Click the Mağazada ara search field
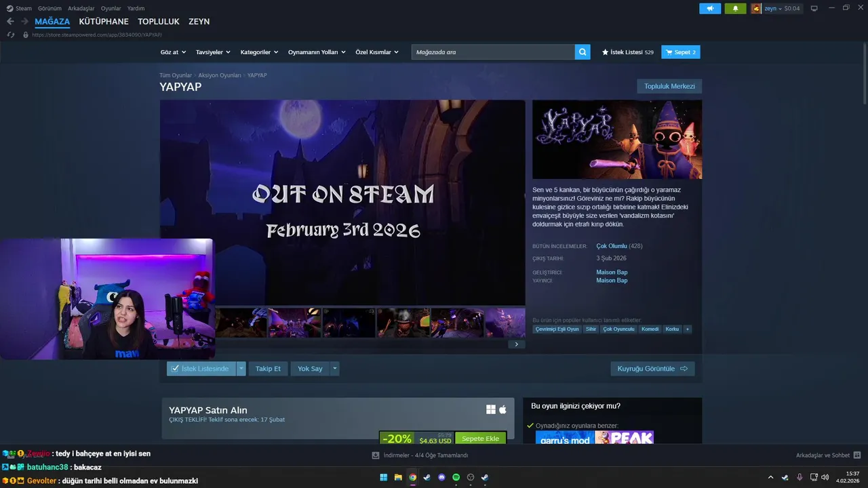The height and width of the screenshot is (488, 868). (493, 52)
